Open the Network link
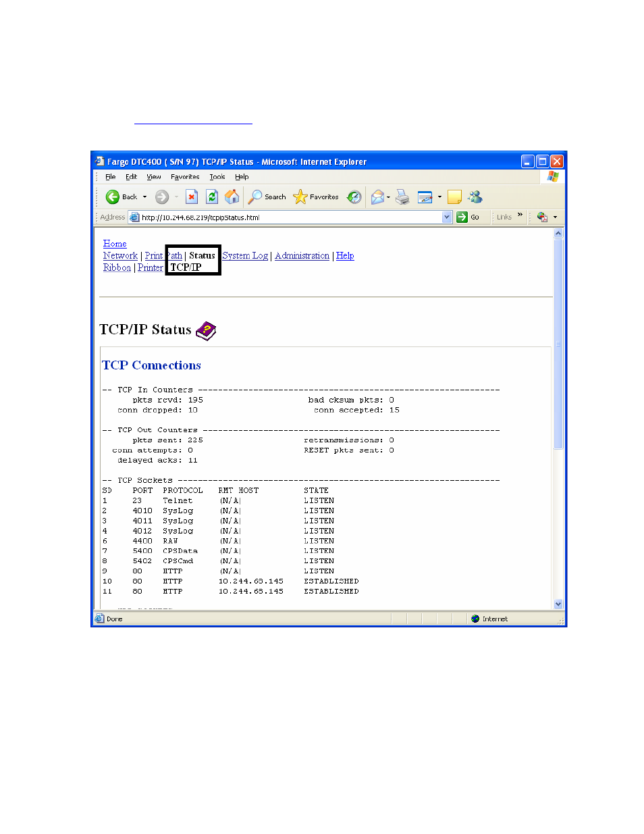 (120, 256)
